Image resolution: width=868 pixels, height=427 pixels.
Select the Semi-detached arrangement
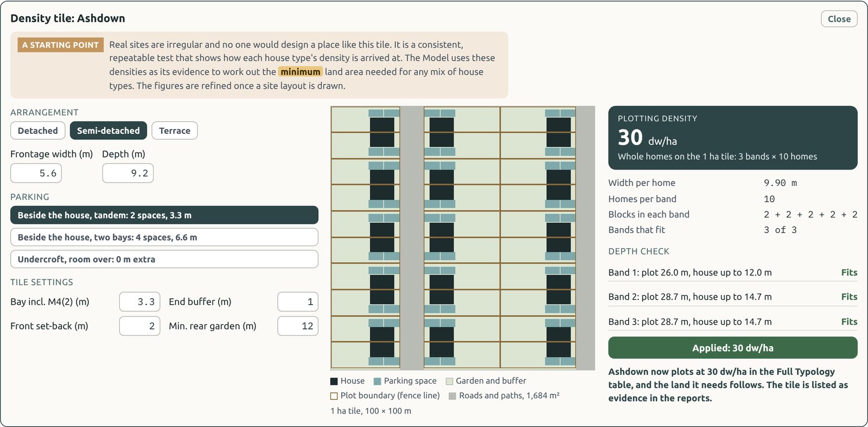tap(108, 131)
